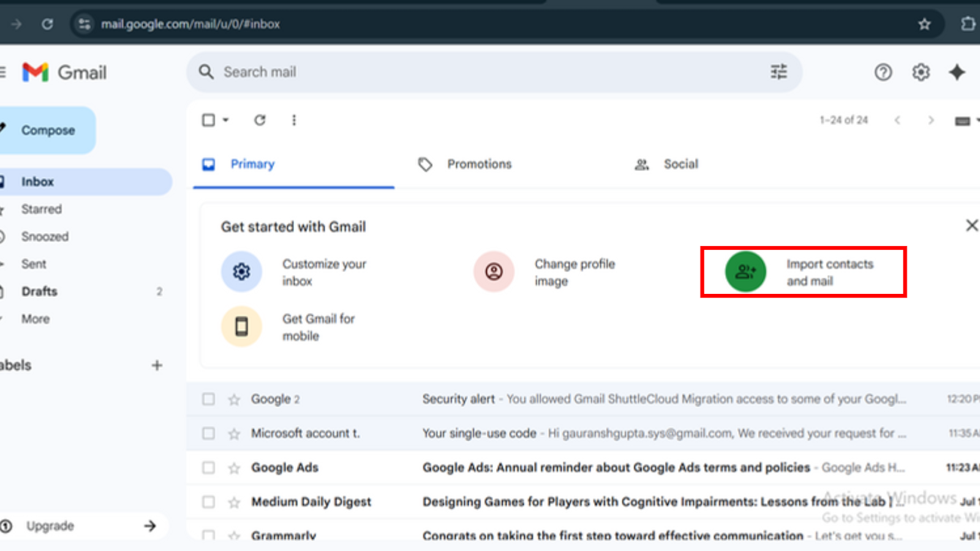
Task: Expand the select dropdown arrow
Action: [225, 120]
